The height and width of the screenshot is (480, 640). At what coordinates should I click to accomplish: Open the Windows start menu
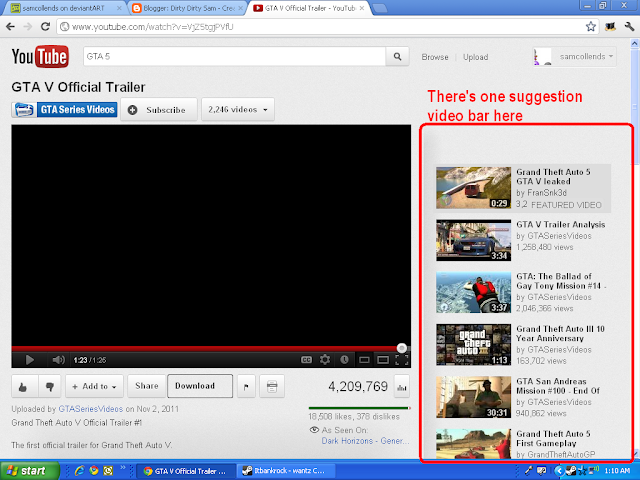pos(29,471)
